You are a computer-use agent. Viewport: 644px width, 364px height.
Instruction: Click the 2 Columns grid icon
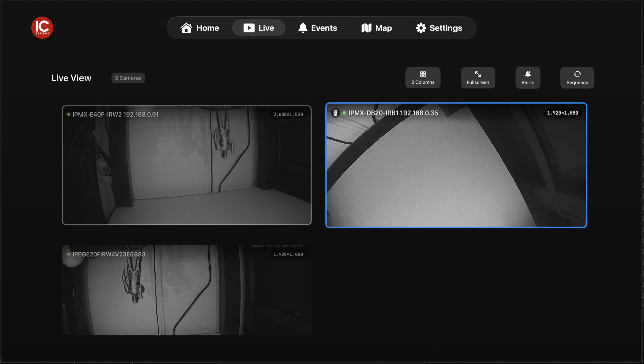pos(423,74)
